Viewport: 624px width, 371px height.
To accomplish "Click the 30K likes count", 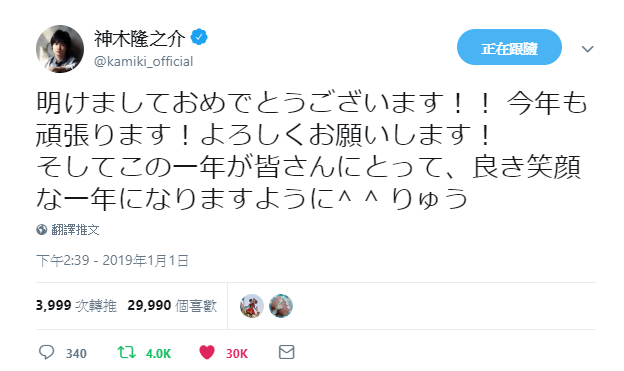I will pos(237,353).
